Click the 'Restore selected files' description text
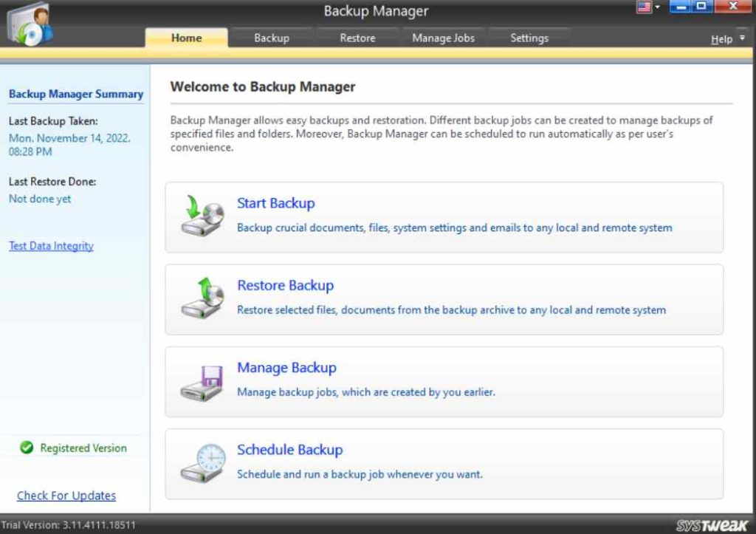The image size is (756, 534). pos(451,309)
